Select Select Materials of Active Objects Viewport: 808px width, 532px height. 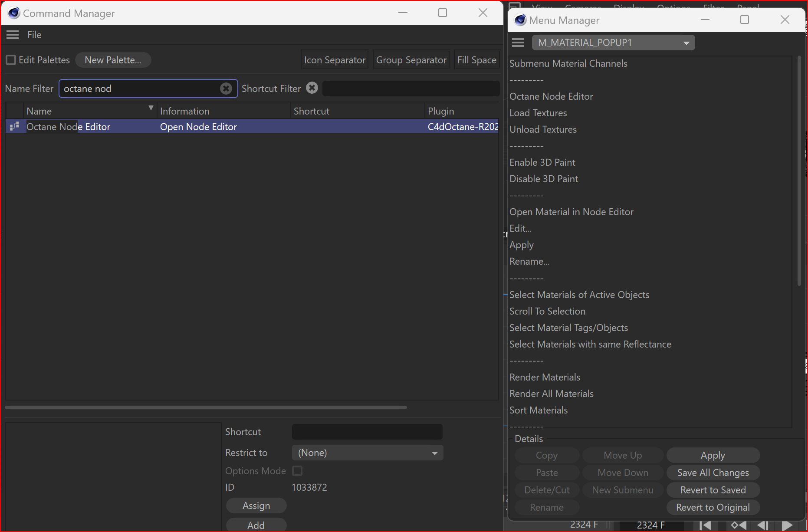(579, 295)
